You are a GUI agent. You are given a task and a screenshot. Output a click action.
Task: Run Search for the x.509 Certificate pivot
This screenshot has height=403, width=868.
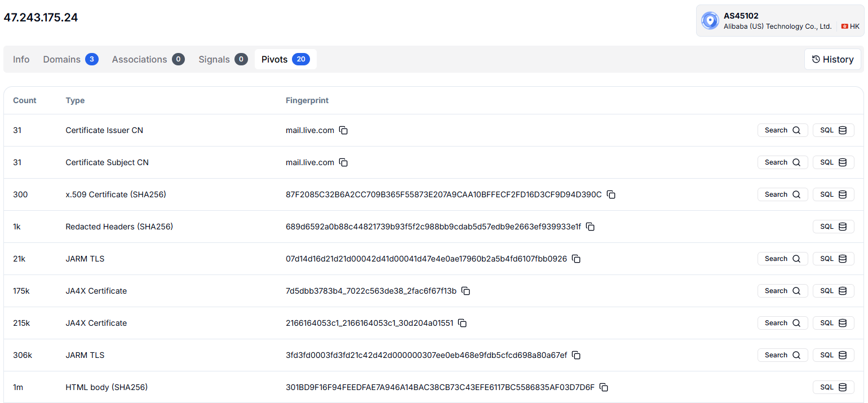782,194
